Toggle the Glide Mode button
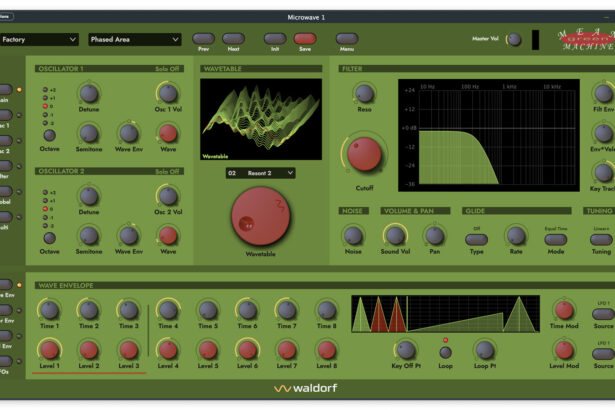615x410 pixels. point(556,239)
